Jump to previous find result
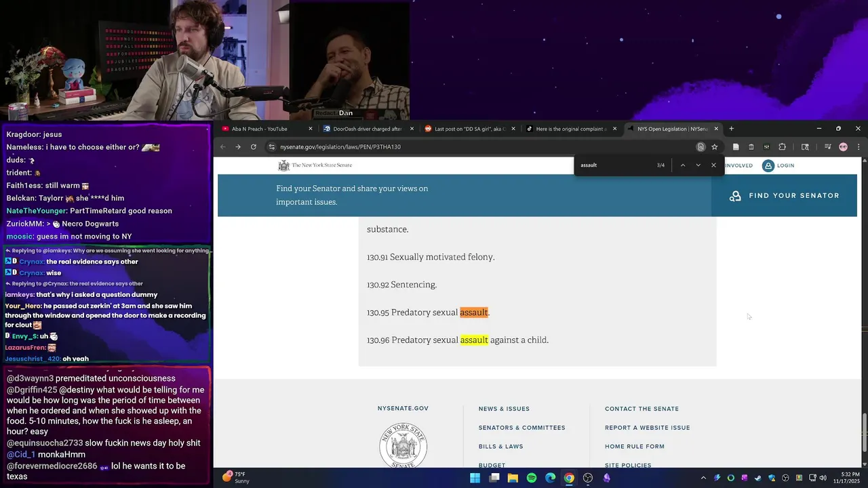 point(683,165)
